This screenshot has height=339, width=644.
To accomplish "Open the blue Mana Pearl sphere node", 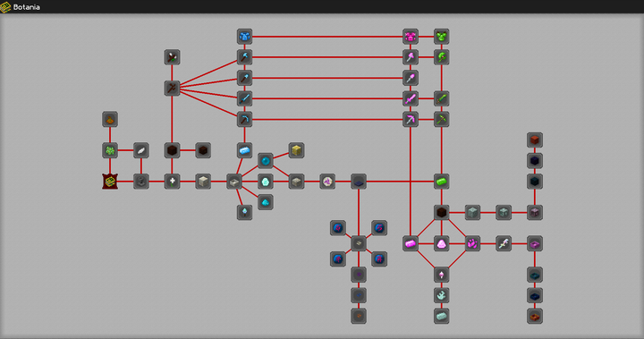I will tap(266, 161).
